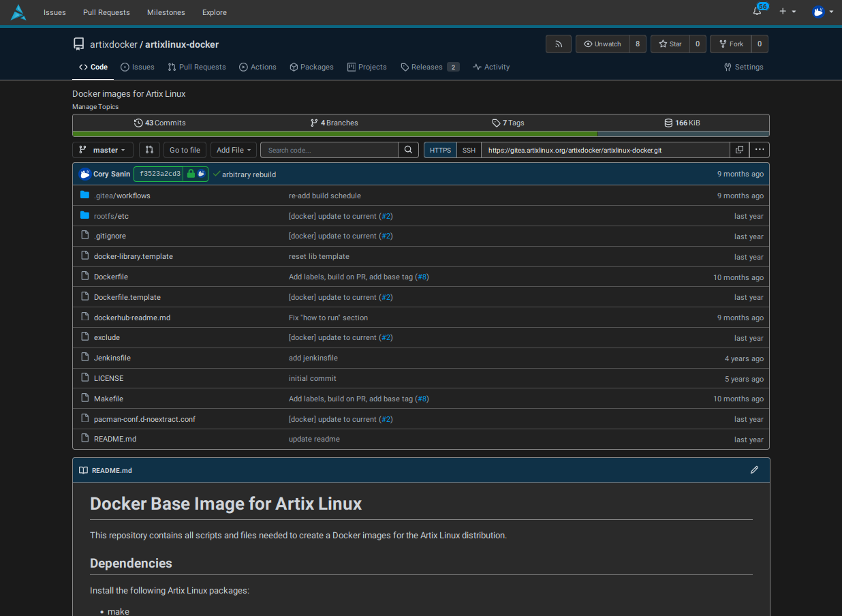Screen dimensions: 842x616
Task: Click the Artix logo home icon
Action: pos(18,12)
